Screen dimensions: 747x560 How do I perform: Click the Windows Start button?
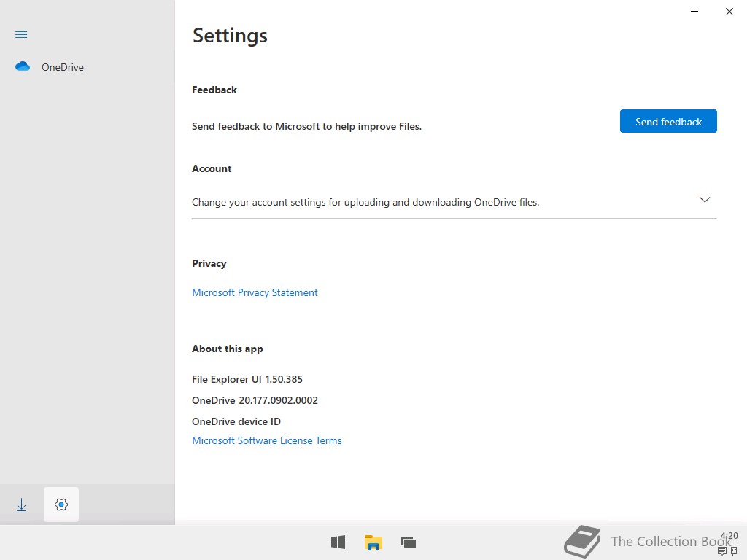click(338, 542)
